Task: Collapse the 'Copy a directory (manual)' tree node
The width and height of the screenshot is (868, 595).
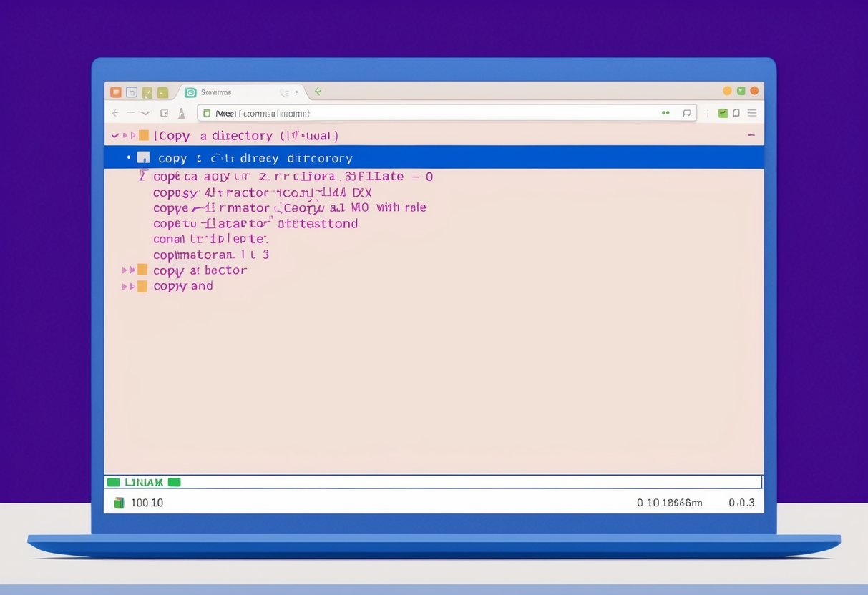Action: [x=115, y=134]
